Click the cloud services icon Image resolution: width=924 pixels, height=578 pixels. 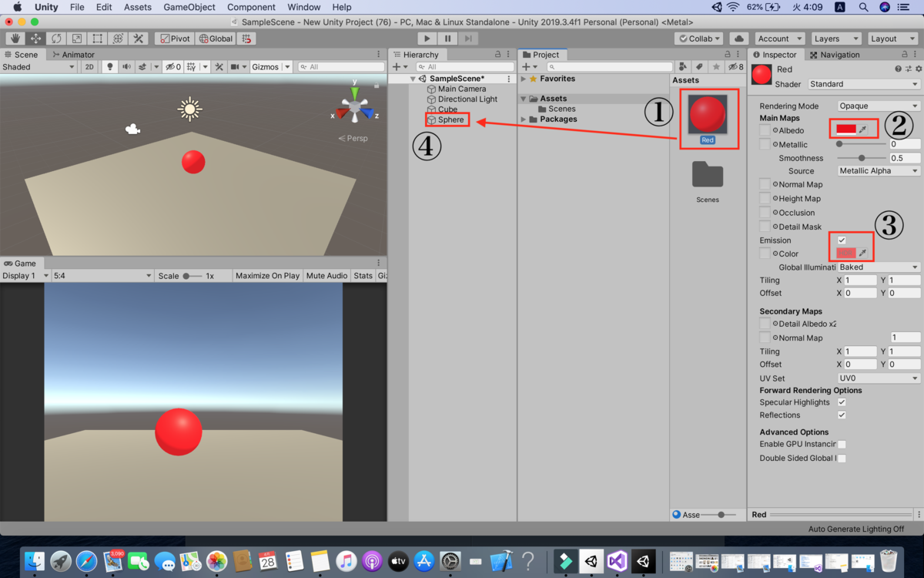tap(739, 39)
